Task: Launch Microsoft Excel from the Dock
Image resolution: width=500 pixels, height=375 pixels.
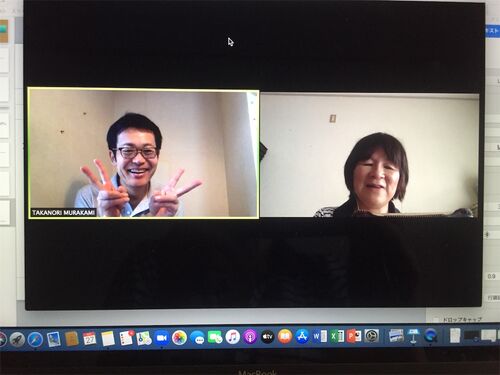Action: tap(337, 336)
